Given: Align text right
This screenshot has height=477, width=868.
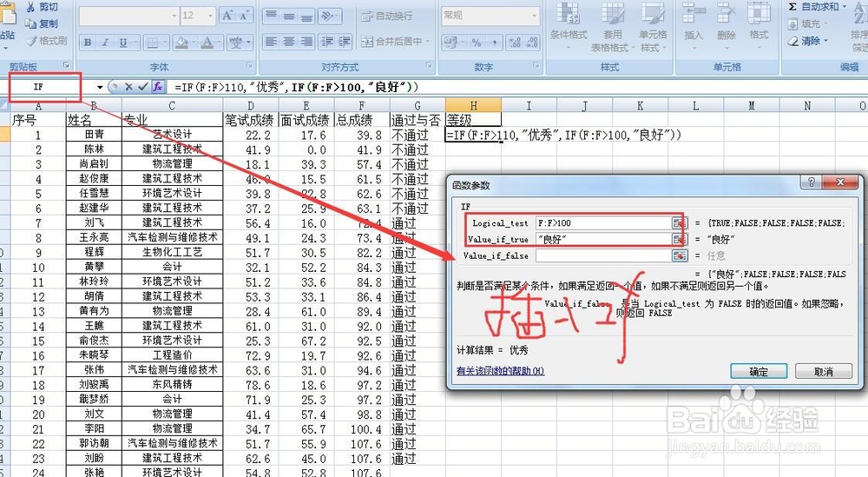Looking at the screenshot, I should pyautogui.click(x=306, y=42).
